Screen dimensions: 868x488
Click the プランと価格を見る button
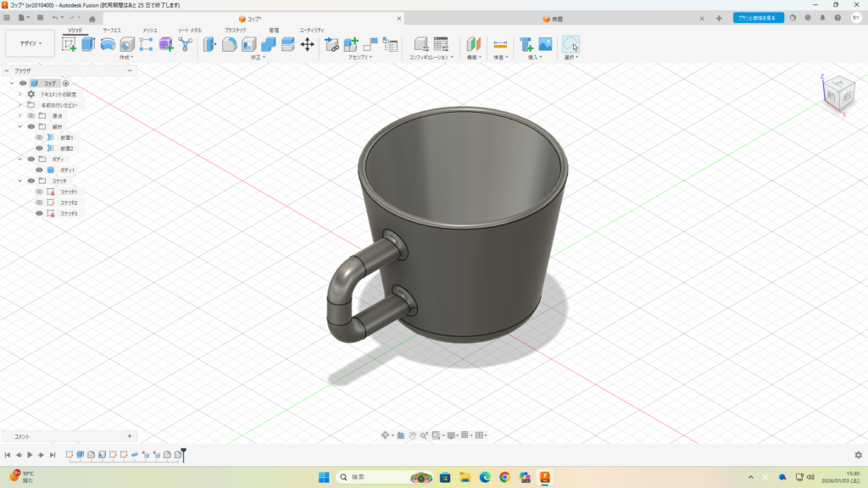click(758, 18)
